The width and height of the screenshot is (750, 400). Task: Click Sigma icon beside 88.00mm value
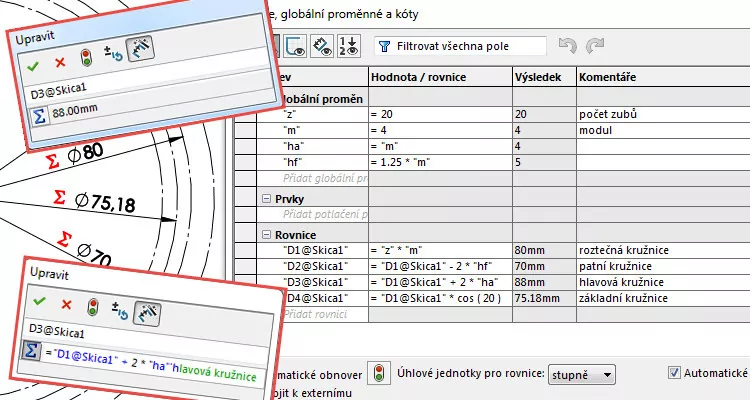click(x=39, y=116)
